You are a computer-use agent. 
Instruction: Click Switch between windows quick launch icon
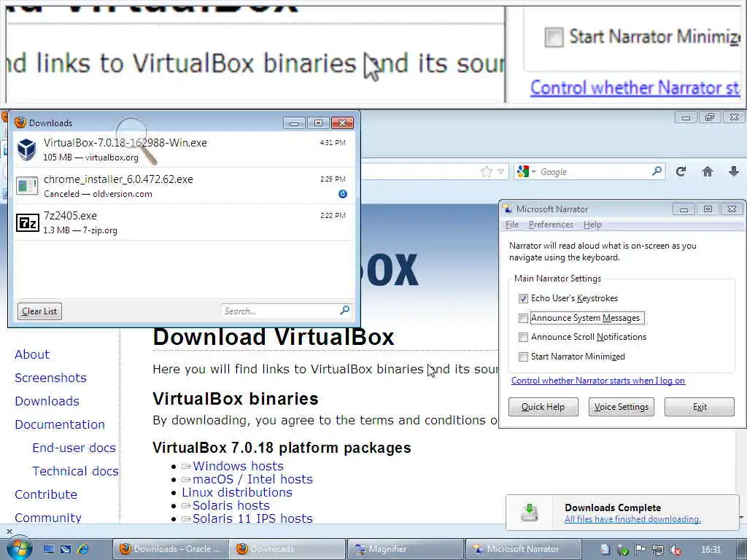pyautogui.click(x=66, y=549)
